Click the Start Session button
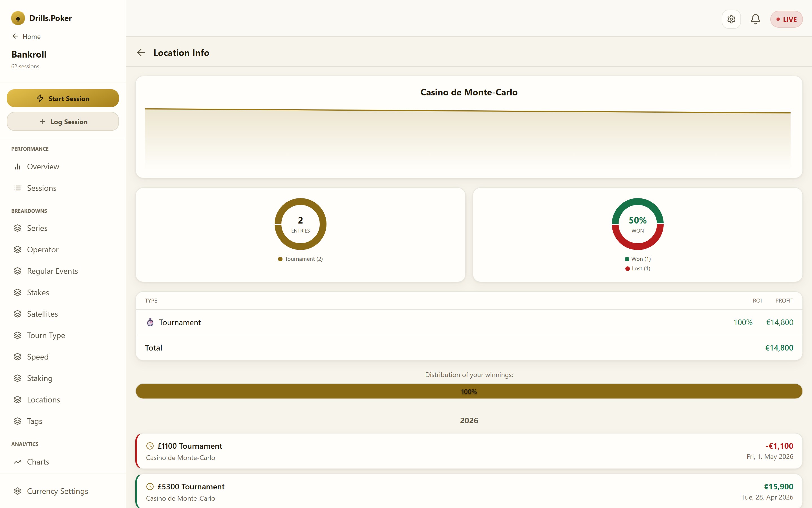The image size is (812, 508). click(x=63, y=98)
